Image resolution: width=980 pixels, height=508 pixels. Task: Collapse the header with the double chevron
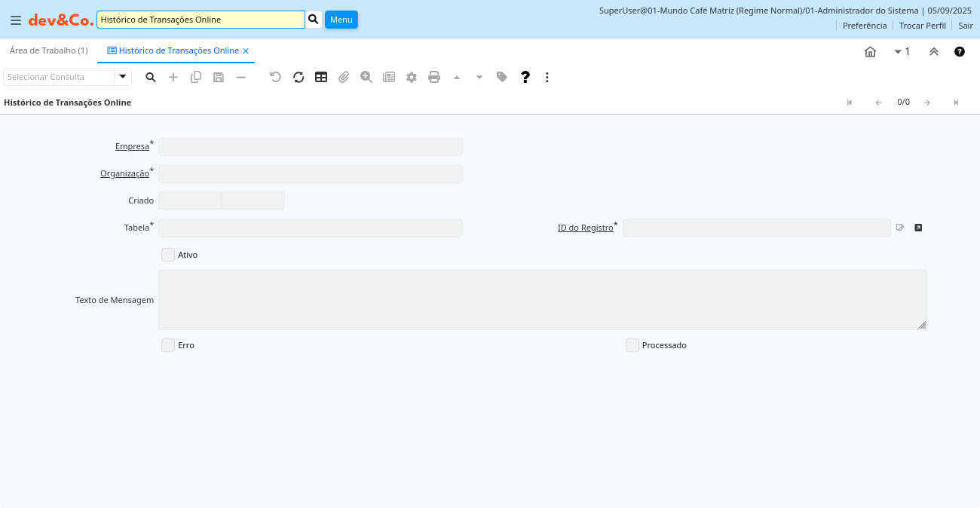[934, 51]
